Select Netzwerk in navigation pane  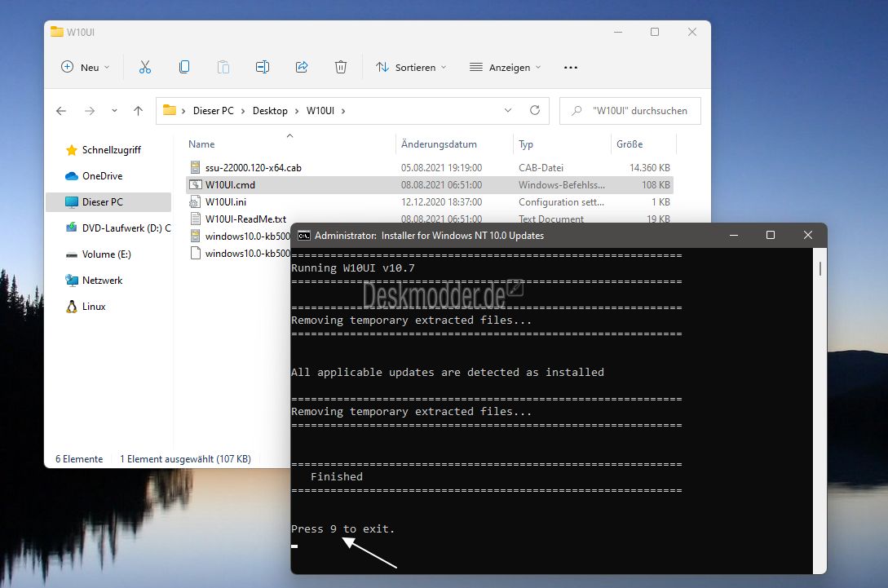(x=103, y=281)
